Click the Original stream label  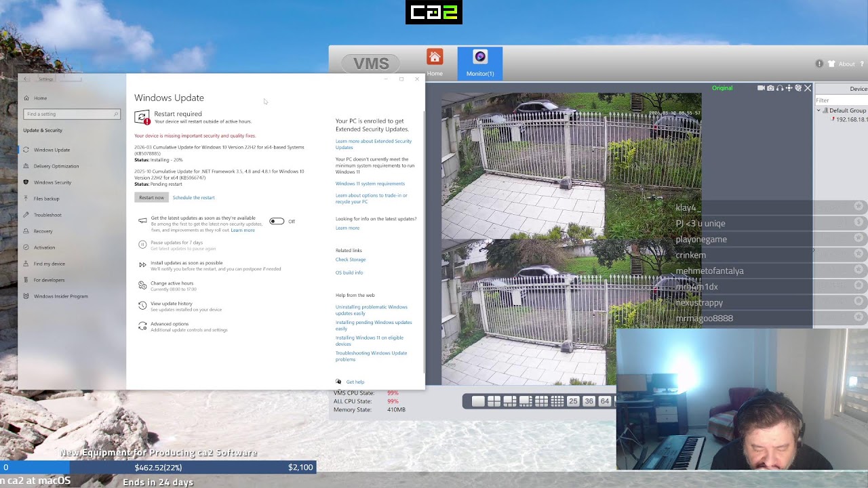722,88
